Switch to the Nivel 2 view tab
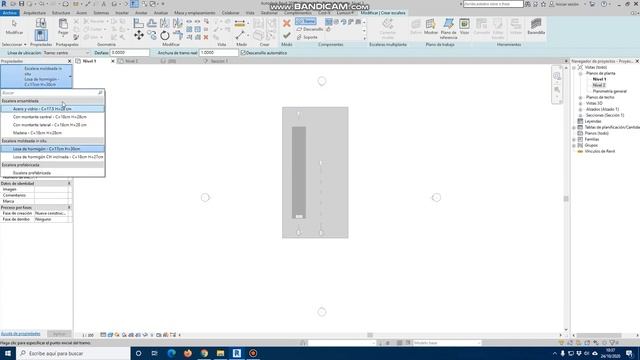 point(131,61)
